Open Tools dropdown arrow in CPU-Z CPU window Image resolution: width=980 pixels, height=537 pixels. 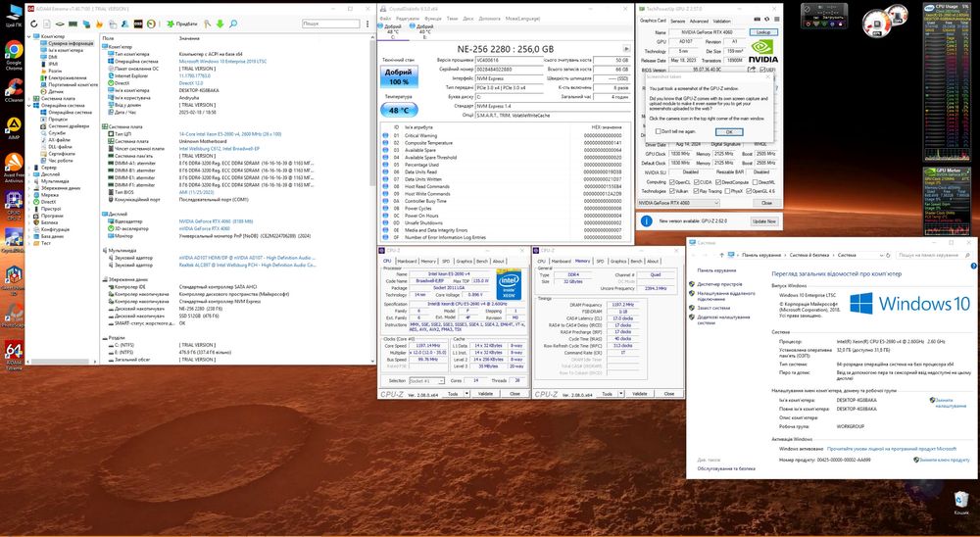click(466, 394)
